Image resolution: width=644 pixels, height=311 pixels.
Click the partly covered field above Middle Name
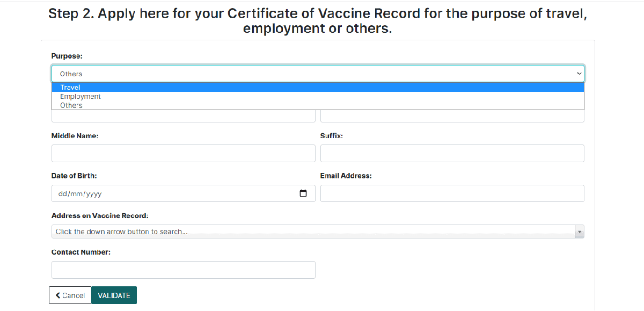click(x=183, y=116)
